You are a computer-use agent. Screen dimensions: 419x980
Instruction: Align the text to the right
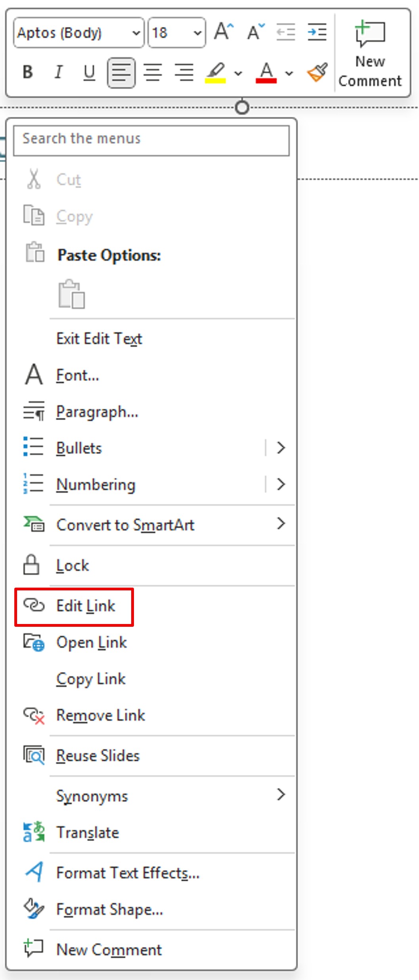click(x=184, y=72)
